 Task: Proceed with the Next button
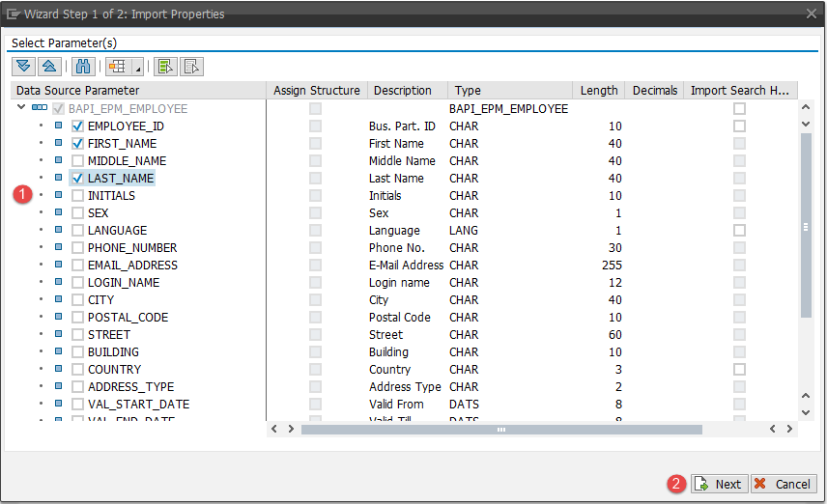tap(718, 485)
